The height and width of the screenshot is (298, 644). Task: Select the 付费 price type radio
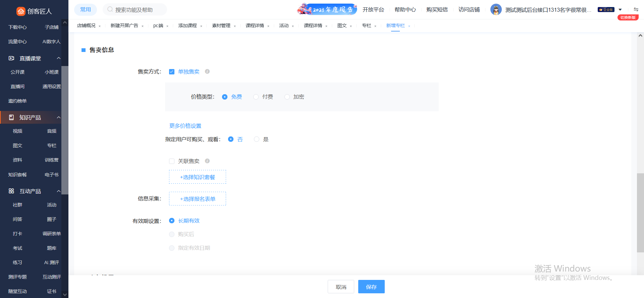[x=256, y=97]
